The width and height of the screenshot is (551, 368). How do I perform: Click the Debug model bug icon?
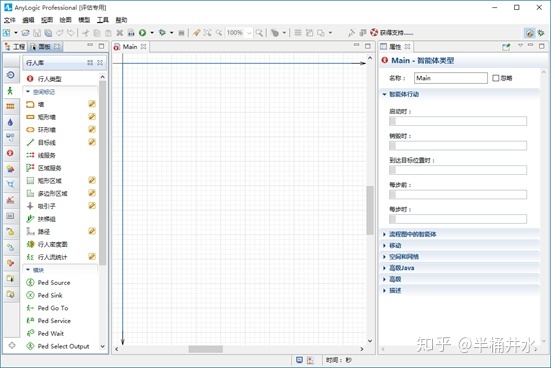pyautogui.click(x=162, y=33)
